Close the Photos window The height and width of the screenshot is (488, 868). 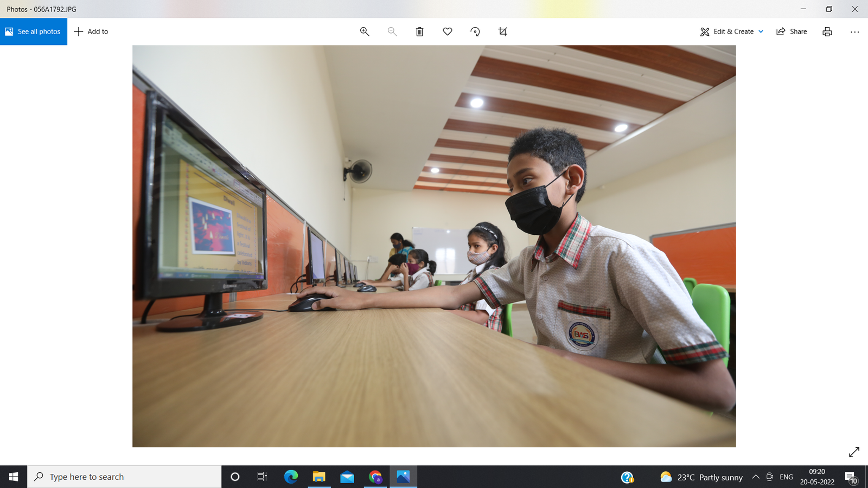(x=855, y=9)
